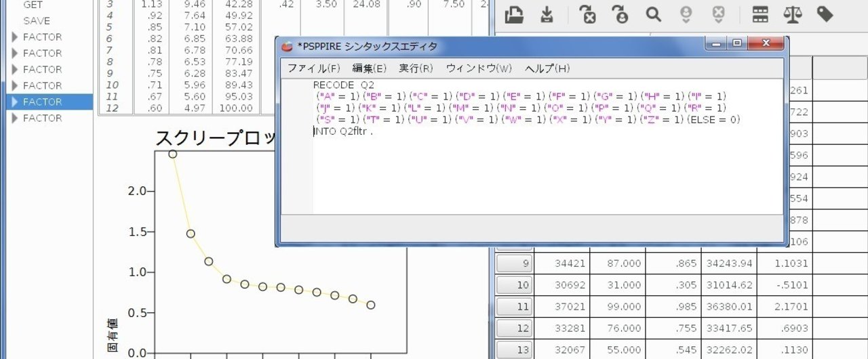Click the RECODE Q2 line in syntax editor
868x359 pixels.
click(343, 85)
